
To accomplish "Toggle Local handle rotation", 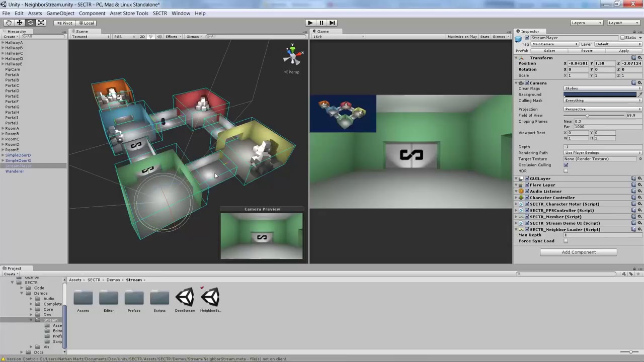I will 86,23.
